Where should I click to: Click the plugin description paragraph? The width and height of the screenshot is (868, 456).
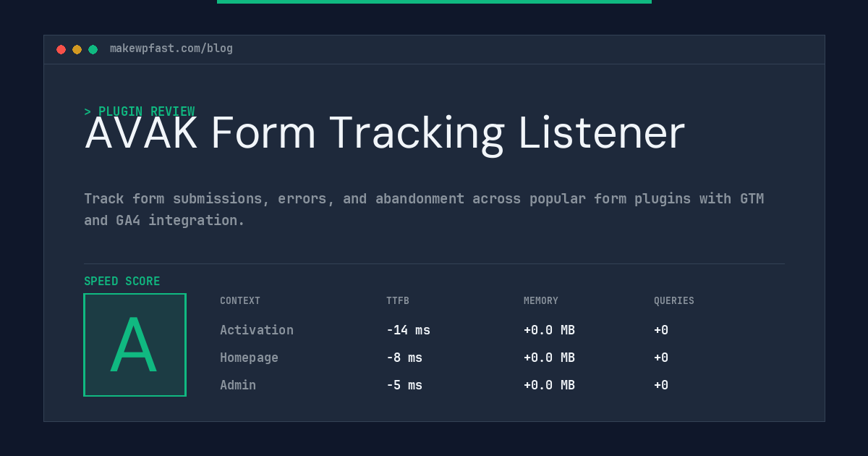click(x=424, y=209)
